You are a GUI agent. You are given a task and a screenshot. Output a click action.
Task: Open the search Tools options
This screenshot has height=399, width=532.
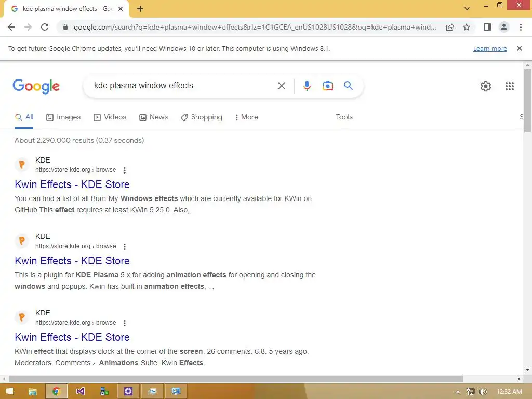pos(344,117)
